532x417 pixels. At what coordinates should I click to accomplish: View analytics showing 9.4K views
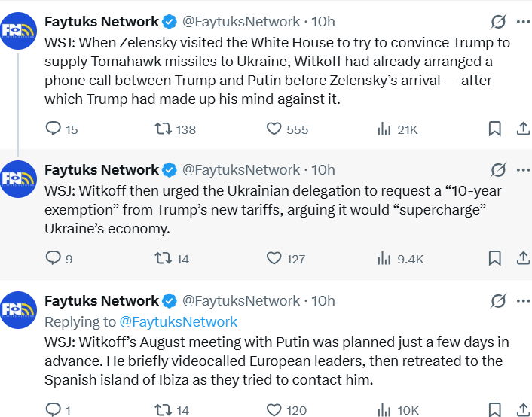click(x=384, y=258)
